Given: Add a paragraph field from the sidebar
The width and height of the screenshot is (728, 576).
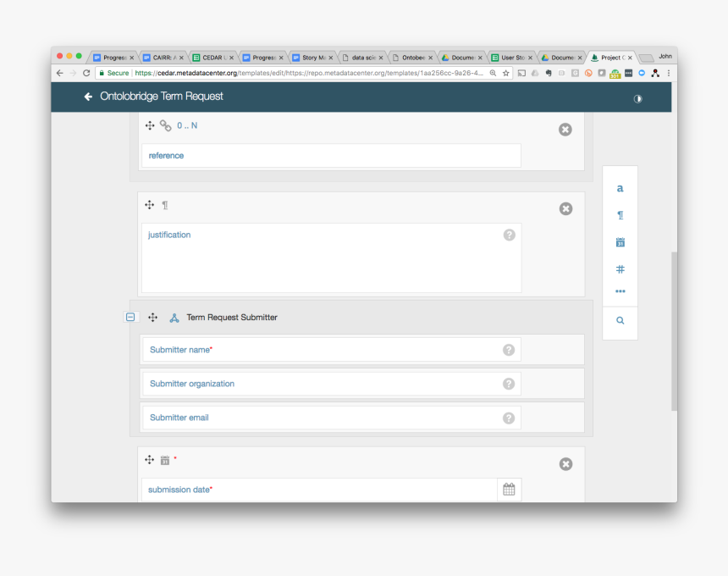Looking at the screenshot, I should [x=620, y=216].
